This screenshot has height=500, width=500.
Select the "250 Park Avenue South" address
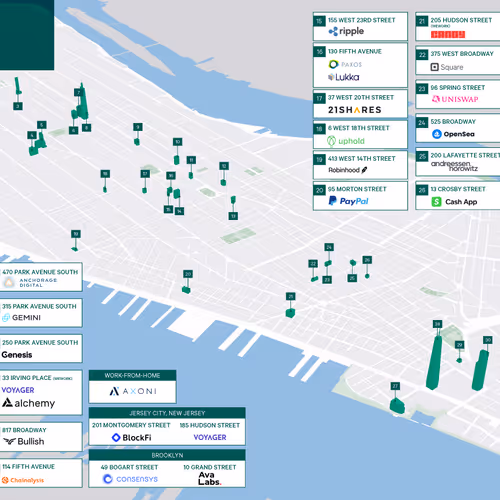(x=40, y=343)
